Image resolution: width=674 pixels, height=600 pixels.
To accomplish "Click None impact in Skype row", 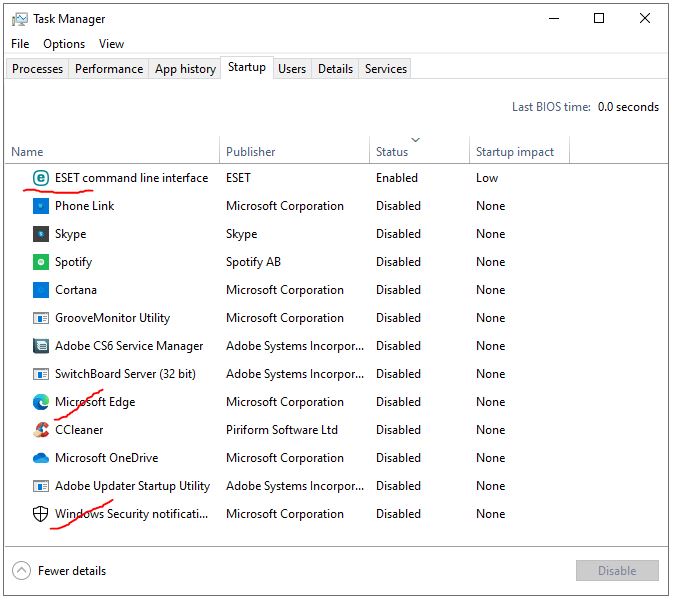I will pyautogui.click(x=490, y=234).
